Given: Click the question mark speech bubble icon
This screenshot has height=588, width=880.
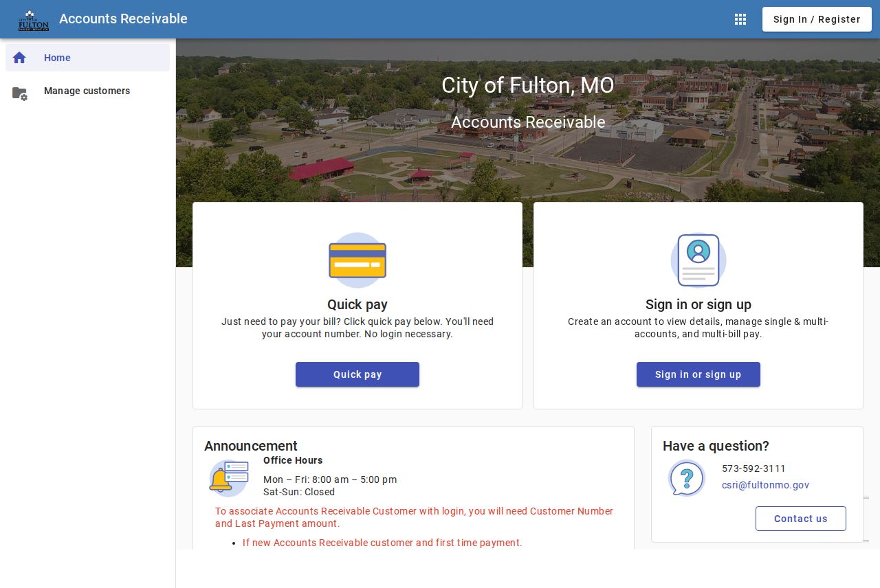Looking at the screenshot, I should tap(687, 478).
